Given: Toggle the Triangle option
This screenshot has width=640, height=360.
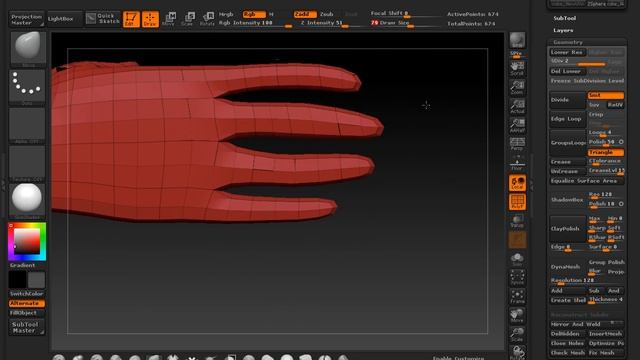Looking at the screenshot, I should (606, 152).
